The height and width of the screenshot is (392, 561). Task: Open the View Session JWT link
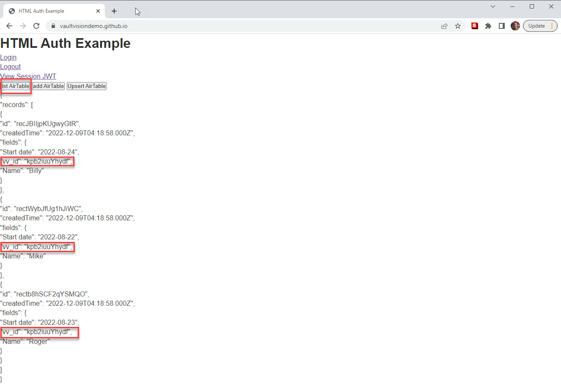[x=28, y=76]
